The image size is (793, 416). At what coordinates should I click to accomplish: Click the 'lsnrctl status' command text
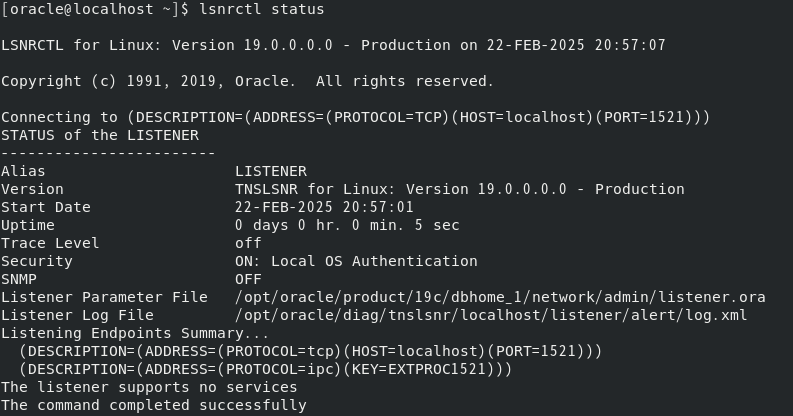(261, 9)
